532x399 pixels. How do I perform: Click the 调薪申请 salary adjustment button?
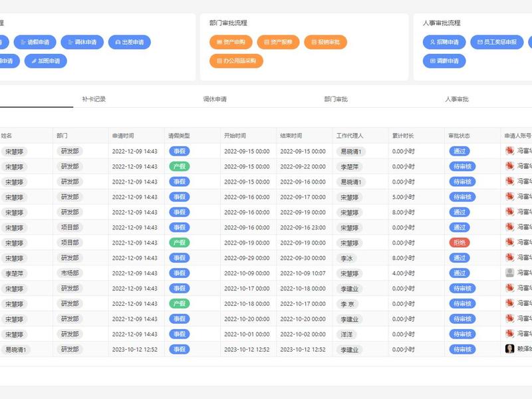[444, 61]
